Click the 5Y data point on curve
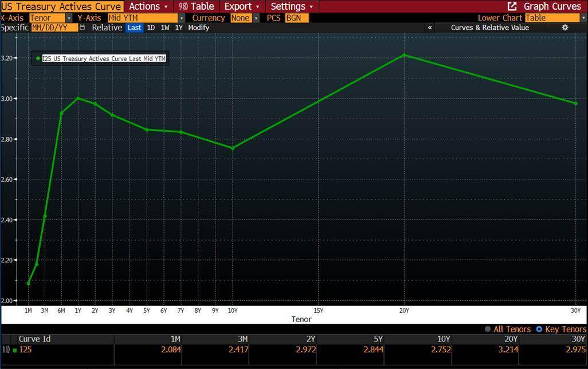Image resolution: width=588 pixels, height=369 pixels. coord(147,129)
